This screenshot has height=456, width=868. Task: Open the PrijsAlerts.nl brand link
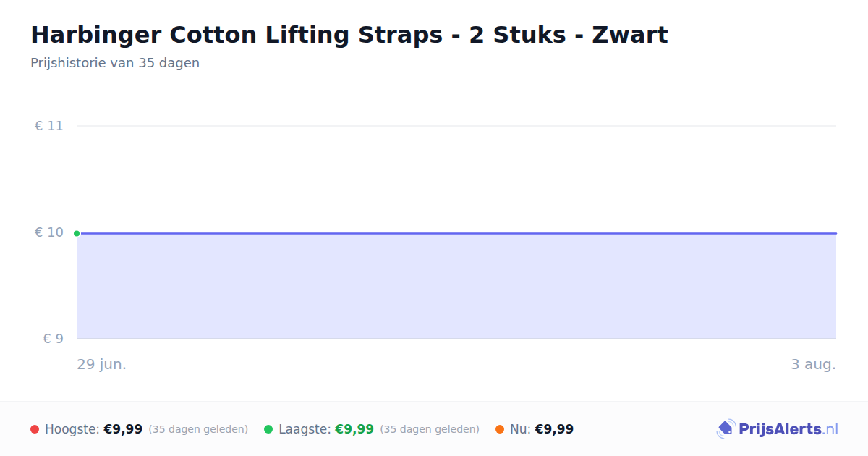point(778,429)
